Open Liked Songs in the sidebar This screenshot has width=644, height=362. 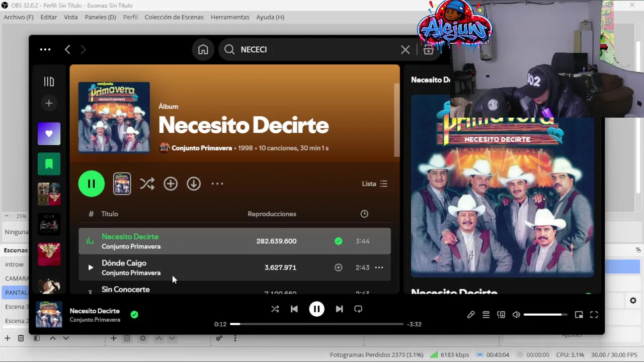49,134
